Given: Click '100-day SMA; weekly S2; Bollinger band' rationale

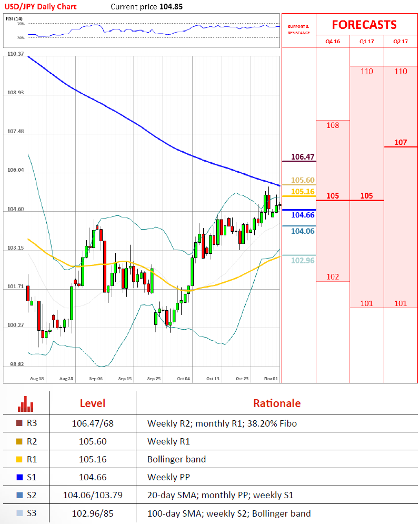Looking at the screenshot, I should point(229,513).
